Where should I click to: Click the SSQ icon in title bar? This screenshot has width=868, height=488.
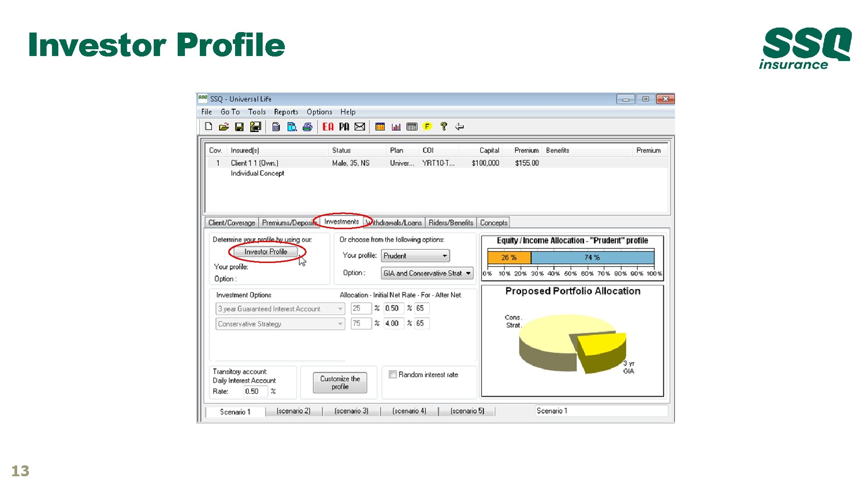click(x=203, y=98)
